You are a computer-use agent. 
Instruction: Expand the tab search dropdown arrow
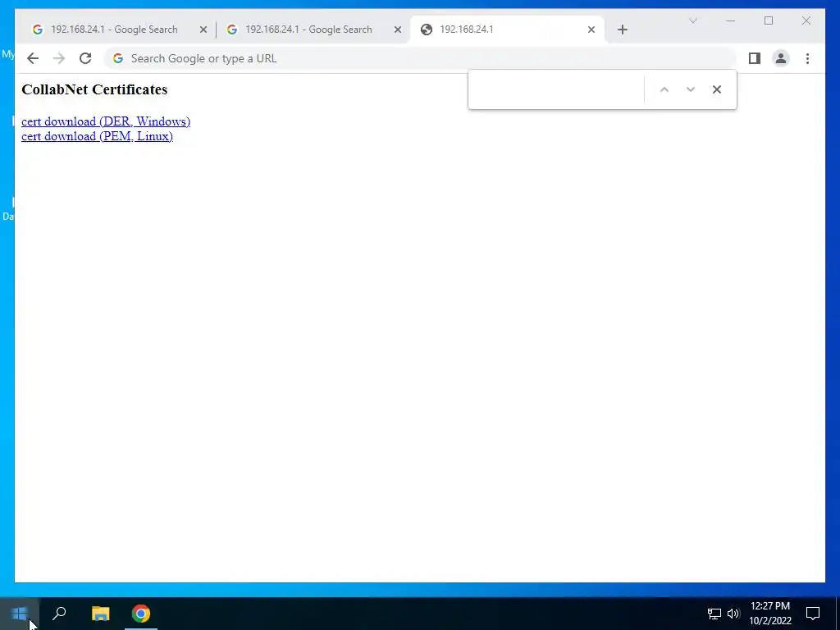[692, 21]
